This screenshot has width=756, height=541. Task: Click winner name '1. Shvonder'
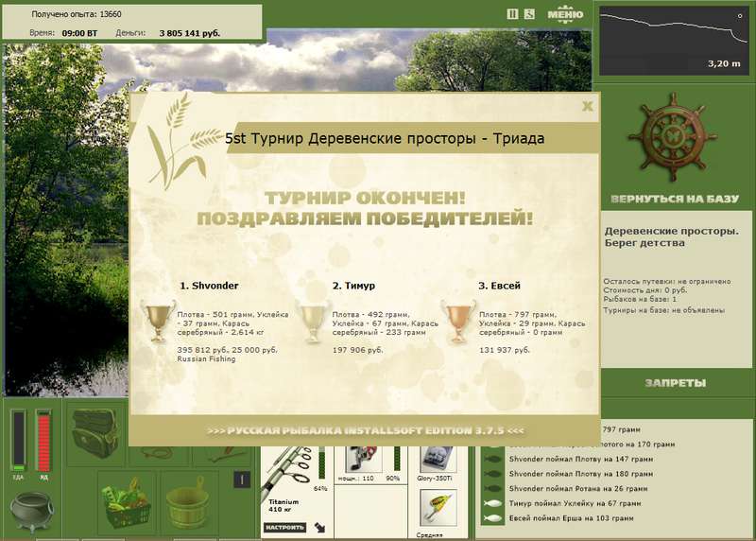click(209, 286)
